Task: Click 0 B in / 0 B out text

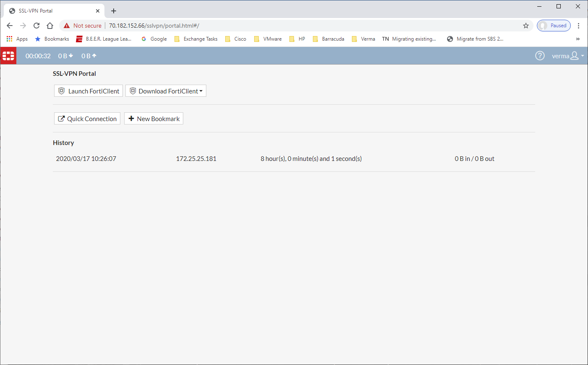Action: pyautogui.click(x=474, y=159)
